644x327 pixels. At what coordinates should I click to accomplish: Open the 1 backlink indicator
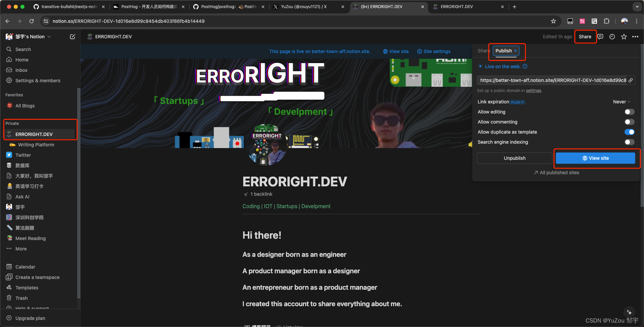[258, 194]
